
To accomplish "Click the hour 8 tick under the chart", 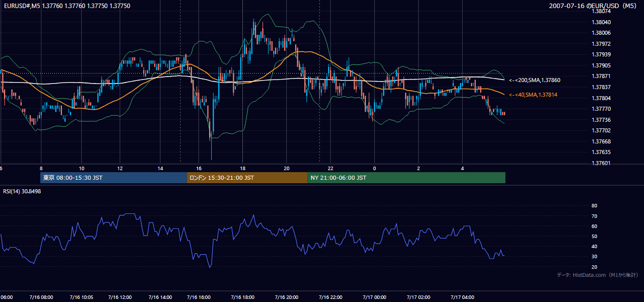I will (41, 168).
